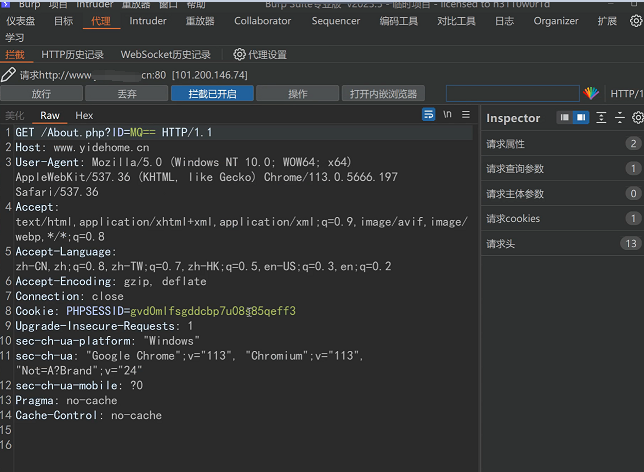
Task: Open Inspector settings gear
Action: (x=637, y=118)
